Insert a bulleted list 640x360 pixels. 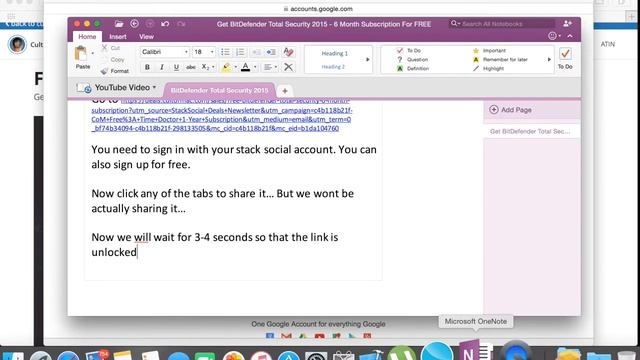click(x=225, y=52)
